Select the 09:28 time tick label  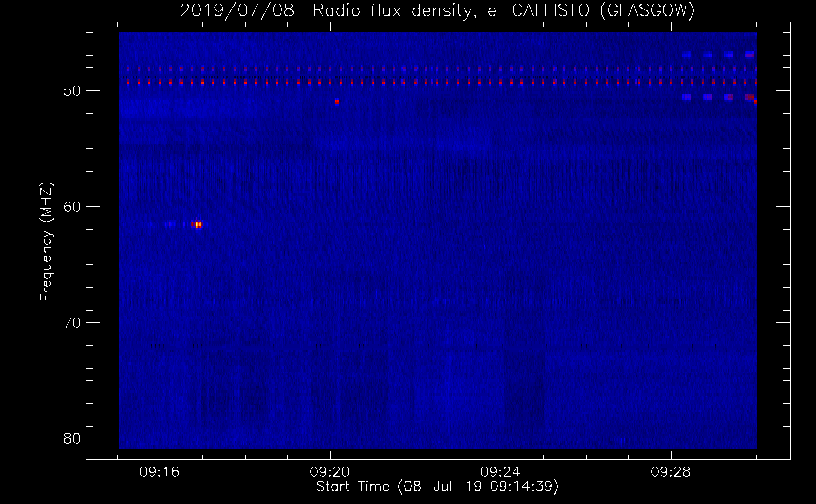(x=671, y=472)
